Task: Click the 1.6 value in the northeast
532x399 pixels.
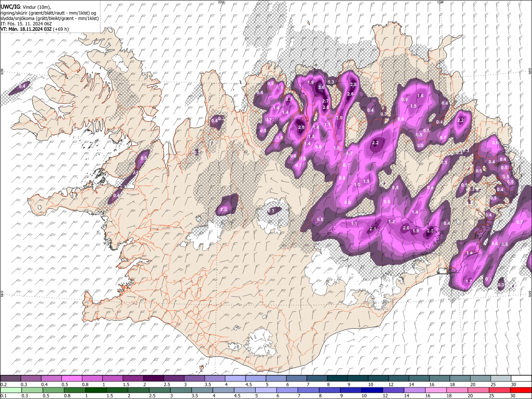Action: tap(420, 96)
